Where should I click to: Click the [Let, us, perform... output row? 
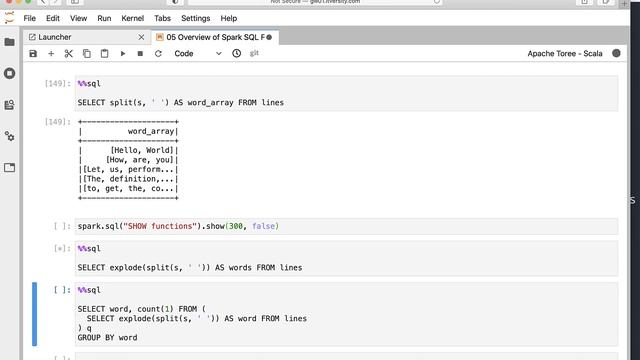[x=129, y=169]
